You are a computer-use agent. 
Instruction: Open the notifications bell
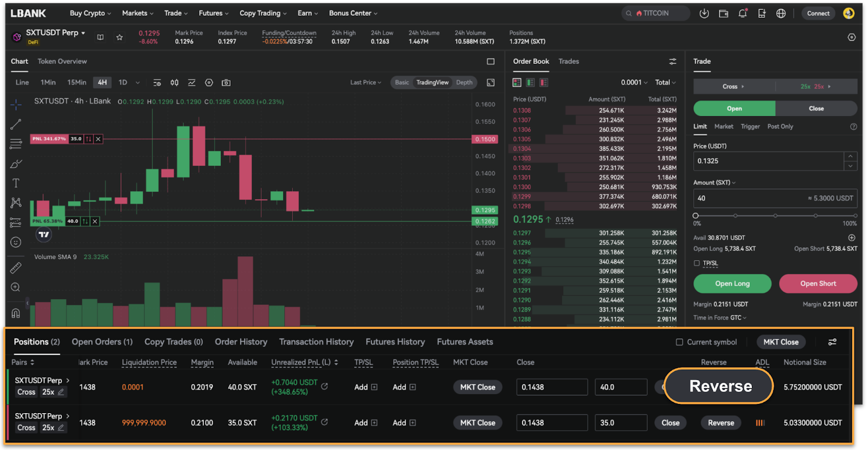click(x=743, y=14)
